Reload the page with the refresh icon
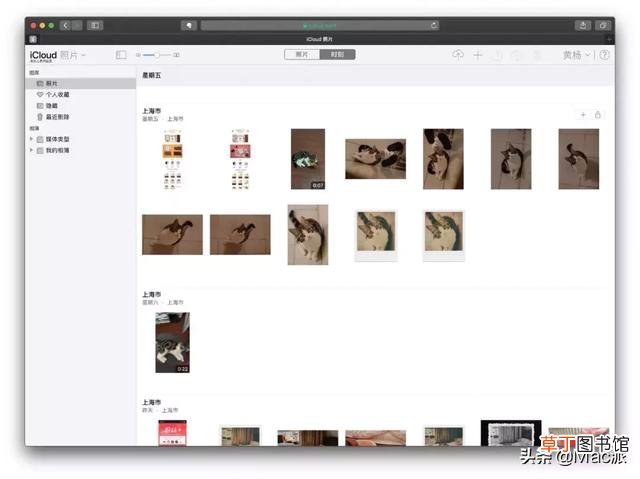This screenshot has width=640, height=479. [x=433, y=25]
